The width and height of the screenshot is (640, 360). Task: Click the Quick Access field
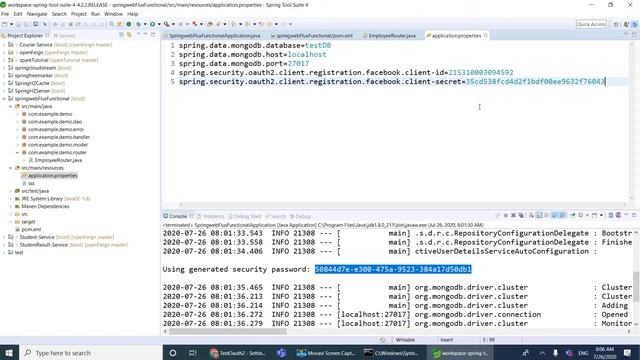pos(591,24)
